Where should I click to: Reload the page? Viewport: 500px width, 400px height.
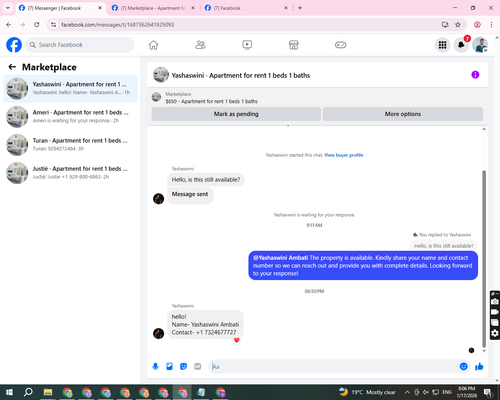coord(37,25)
